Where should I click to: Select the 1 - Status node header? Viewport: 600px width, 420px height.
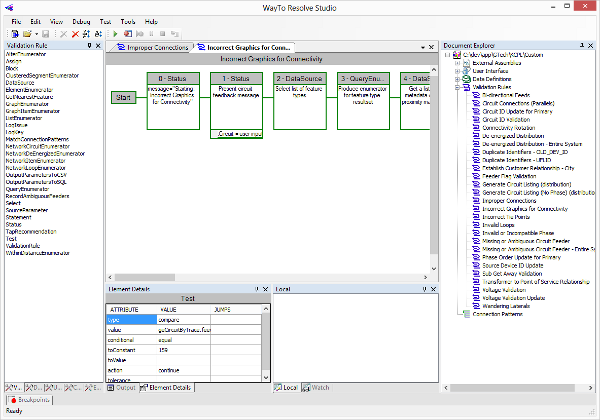click(236, 78)
